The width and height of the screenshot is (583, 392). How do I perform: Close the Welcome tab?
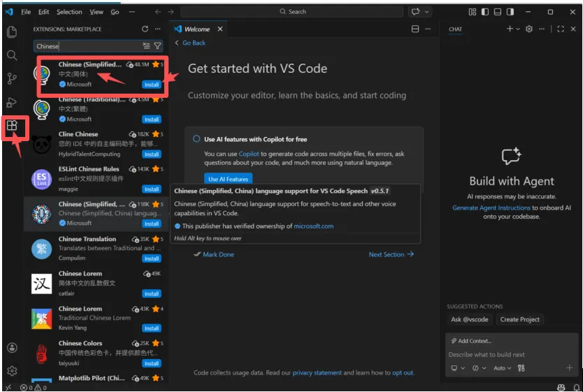click(x=220, y=29)
